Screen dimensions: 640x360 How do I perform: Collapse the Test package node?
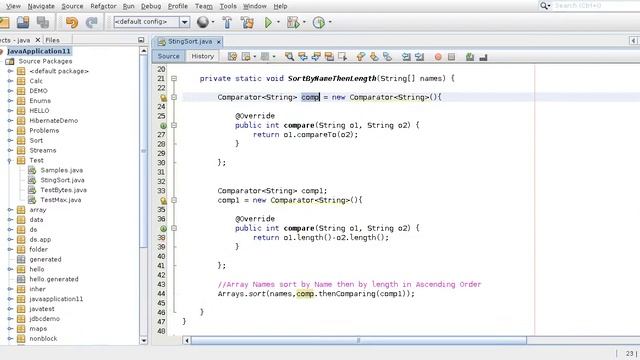(10, 160)
